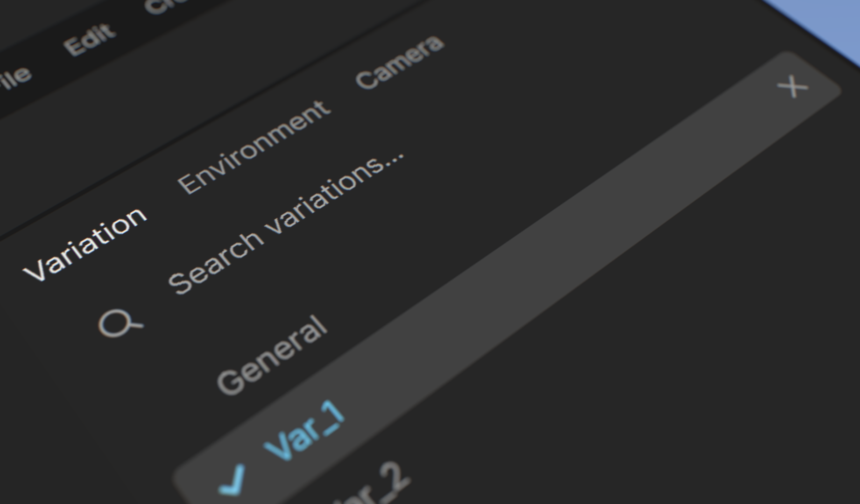
Task: Click the blue checkmark beside Var_1
Action: point(233,480)
